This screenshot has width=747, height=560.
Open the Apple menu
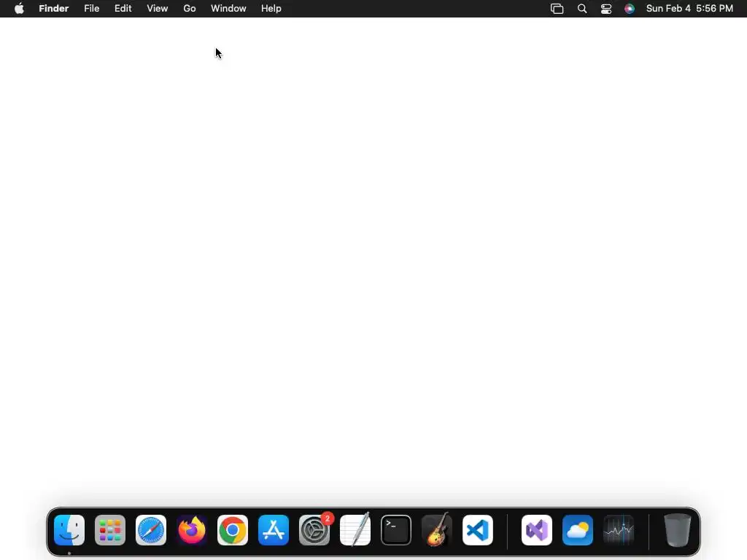click(19, 9)
